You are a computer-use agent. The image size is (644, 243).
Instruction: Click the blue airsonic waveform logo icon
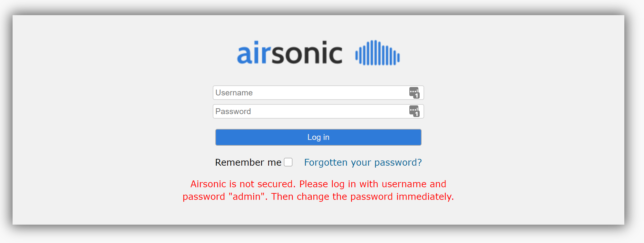[x=377, y=53]
